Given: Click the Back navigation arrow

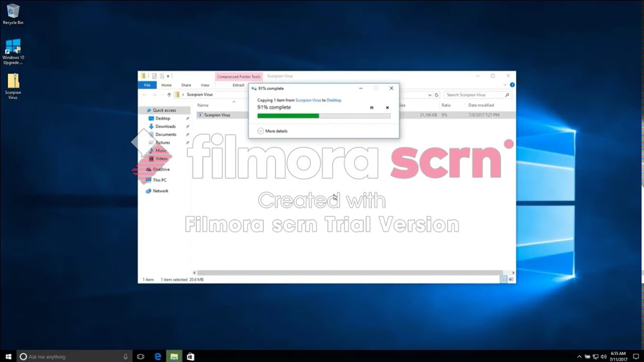Looking at the screenshot, I should coord(144,95).
